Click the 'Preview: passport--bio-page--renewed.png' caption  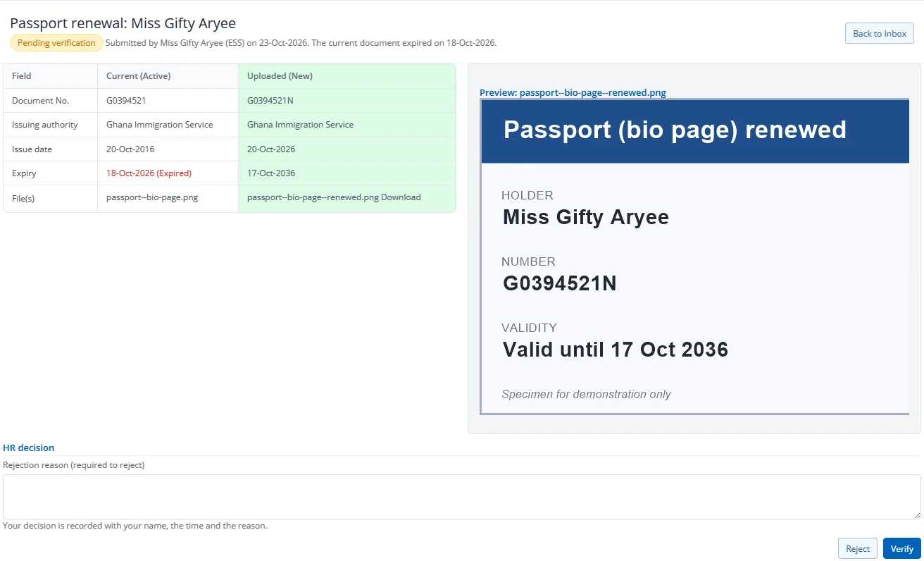(x=573, y=92)
